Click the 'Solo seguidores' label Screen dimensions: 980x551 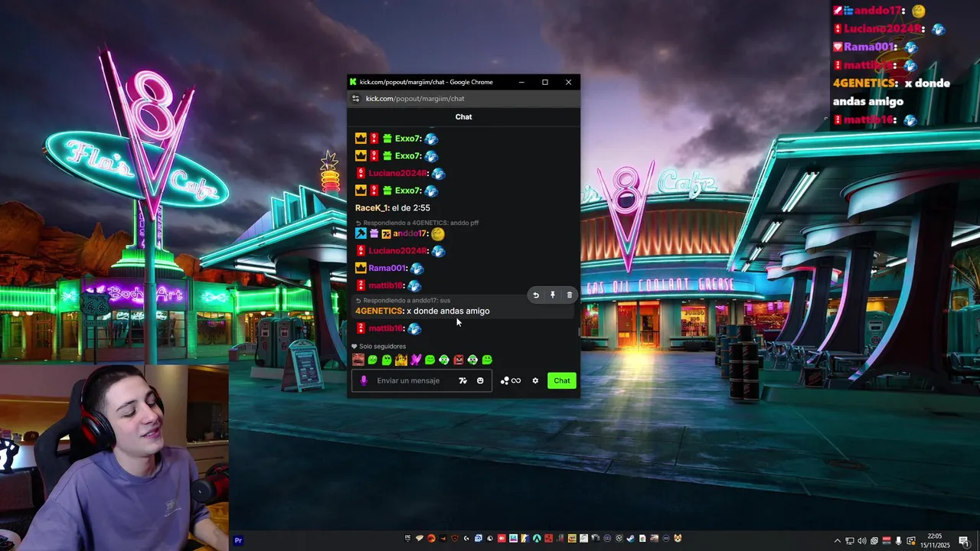click(x=382, y=347)
